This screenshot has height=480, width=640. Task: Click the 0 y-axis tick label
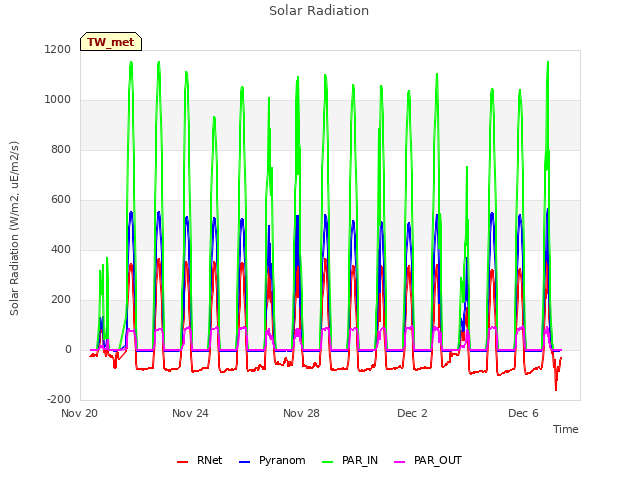(68, 349)
